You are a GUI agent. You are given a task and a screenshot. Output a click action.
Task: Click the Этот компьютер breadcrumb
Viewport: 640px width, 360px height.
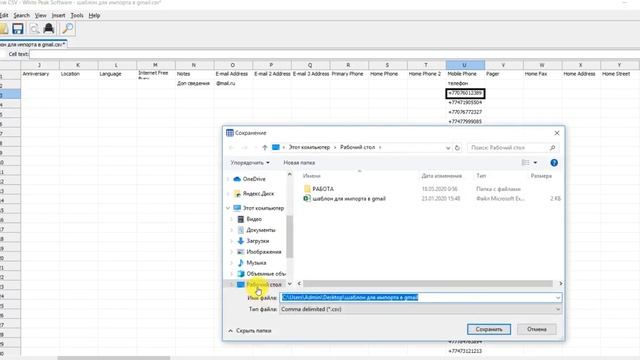coord(309,147)
